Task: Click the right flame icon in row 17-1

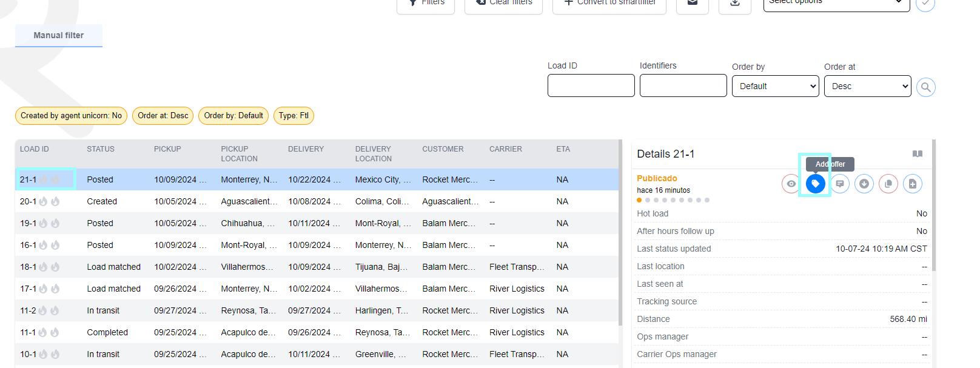Action: [x=55, y=289]
